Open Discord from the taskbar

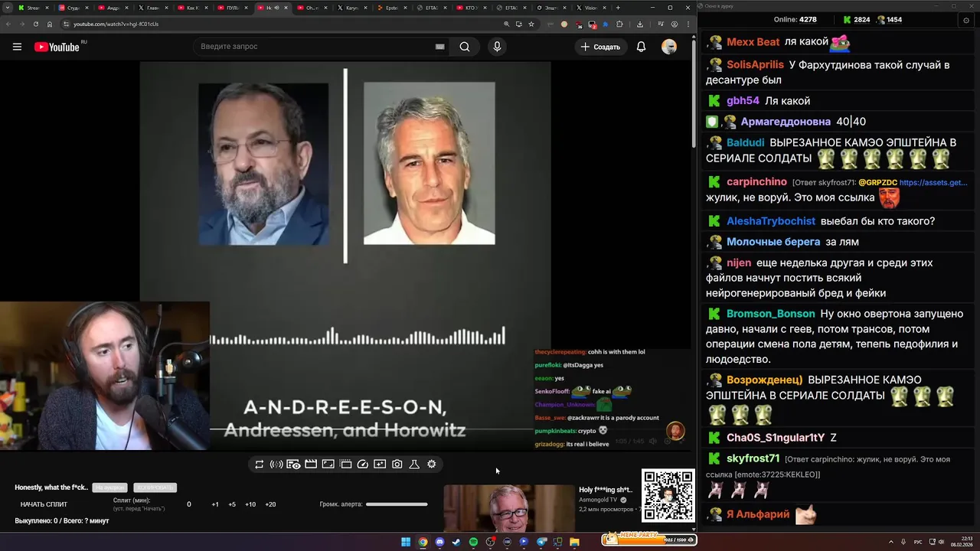click(439, 542)
